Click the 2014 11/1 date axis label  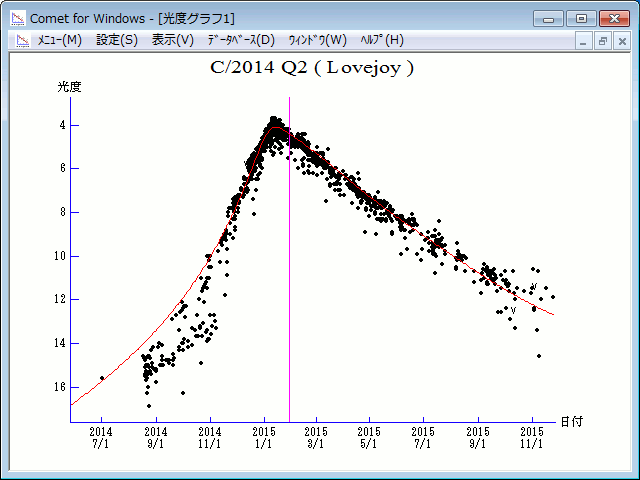210,438
